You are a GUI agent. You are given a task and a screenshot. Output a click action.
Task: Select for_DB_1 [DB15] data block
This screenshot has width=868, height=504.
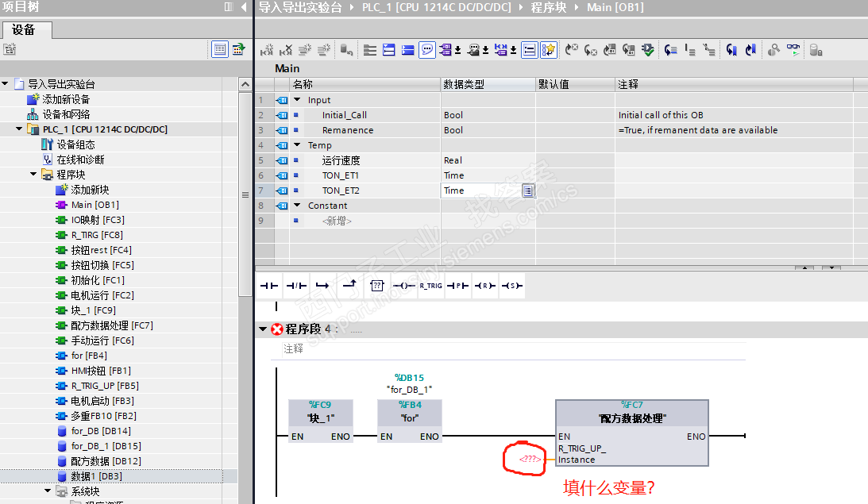pyautogui.click(x=106, y=446)
